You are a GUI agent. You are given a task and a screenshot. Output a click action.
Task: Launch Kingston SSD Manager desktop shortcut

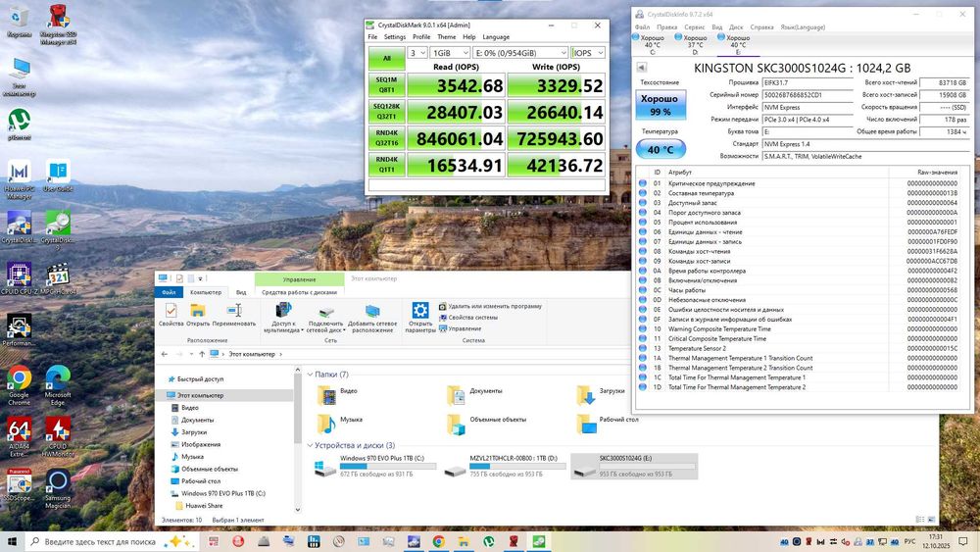(x=58, y=25)
